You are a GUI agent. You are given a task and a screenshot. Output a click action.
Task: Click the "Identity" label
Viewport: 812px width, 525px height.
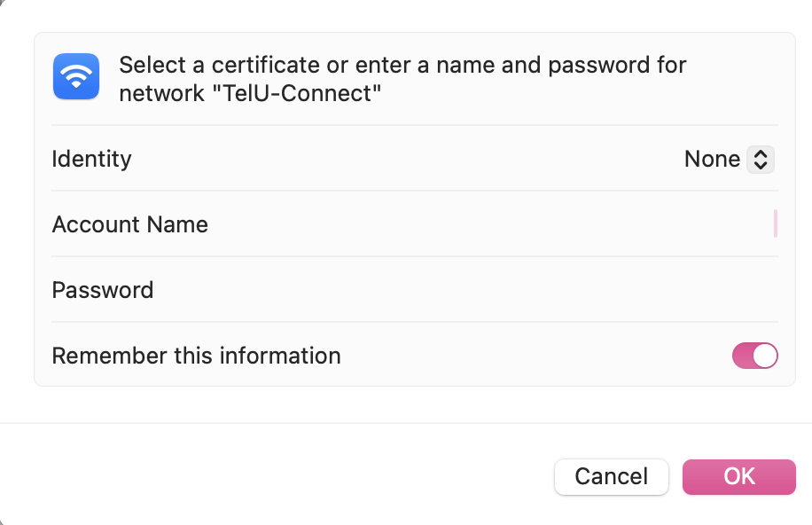click(91, 160)
